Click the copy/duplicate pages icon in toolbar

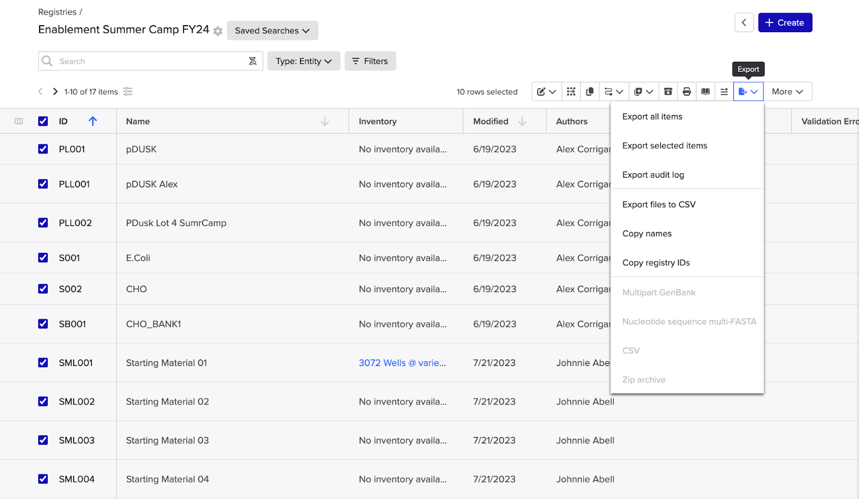pyautogui.click(x=589, y=92)
